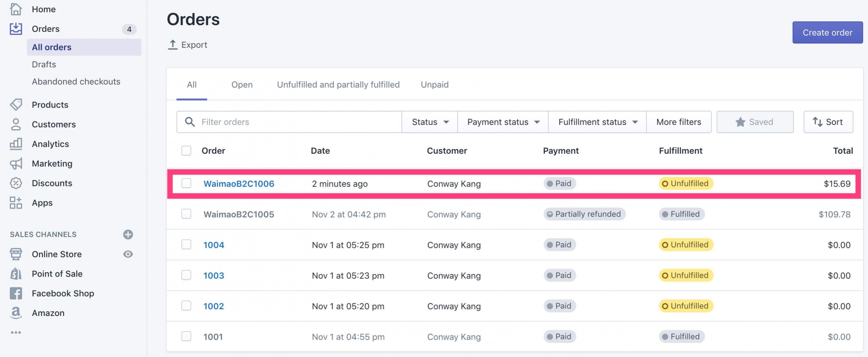This screenshot has width=868, height=357.
Task: Click the Orders inbox icon
Action: (x=16, y=29)
